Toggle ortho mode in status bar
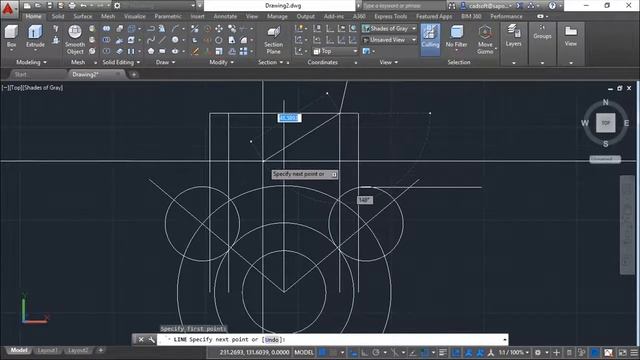Screen dimensions: 640x360 (364, 352)
